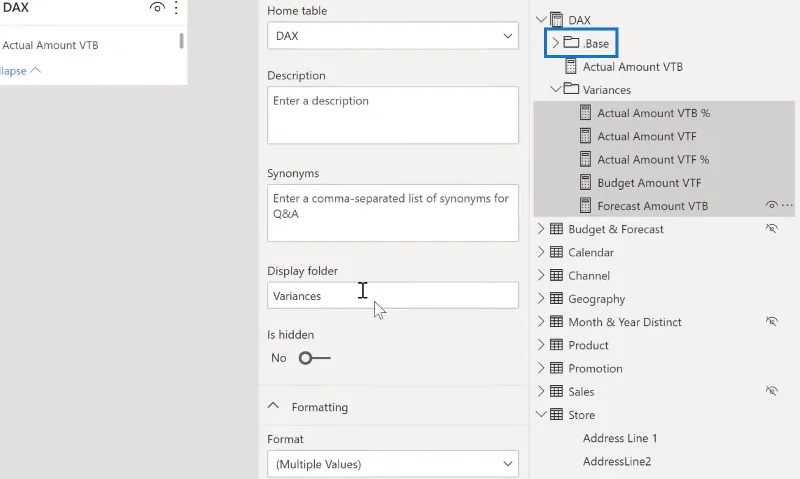Screen dimensions: 800x479
Task: Click measure icon beside Budget Amount VTF
Action: tap(585, 183)
